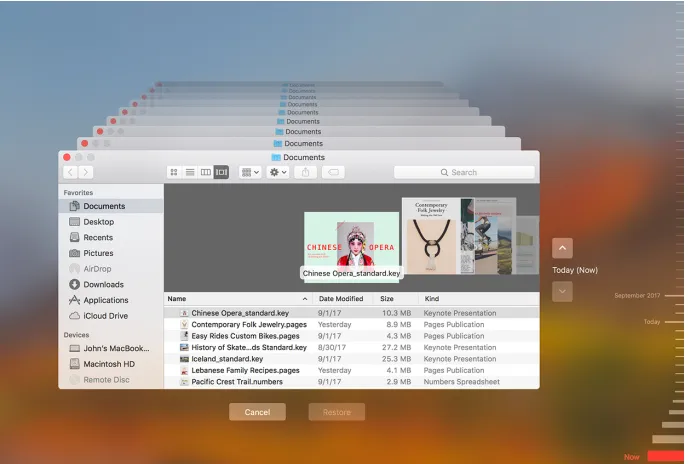Click the Lebanese Family Recipes file icon
Screen dimensions: 690x464
click(x=184, y=370)
